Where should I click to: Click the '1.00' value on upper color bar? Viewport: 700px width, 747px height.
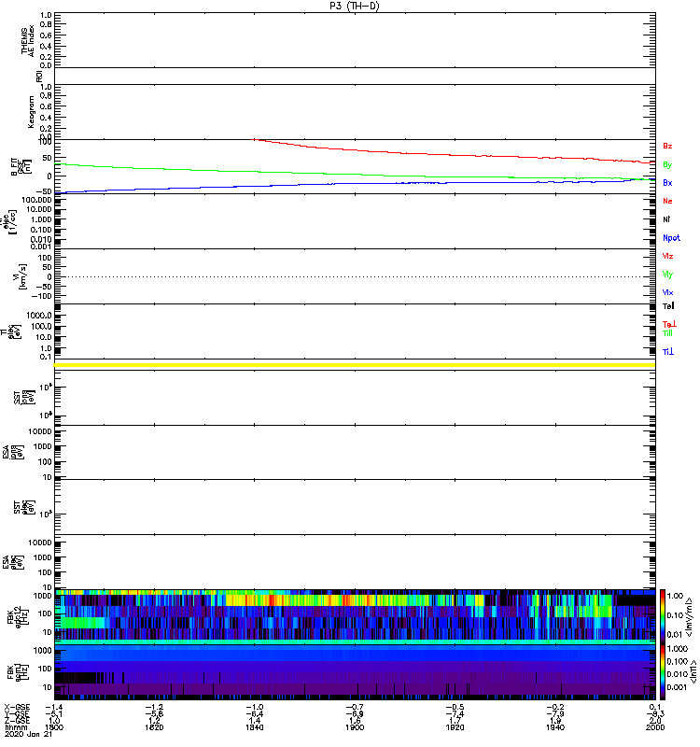click(675, 596)
